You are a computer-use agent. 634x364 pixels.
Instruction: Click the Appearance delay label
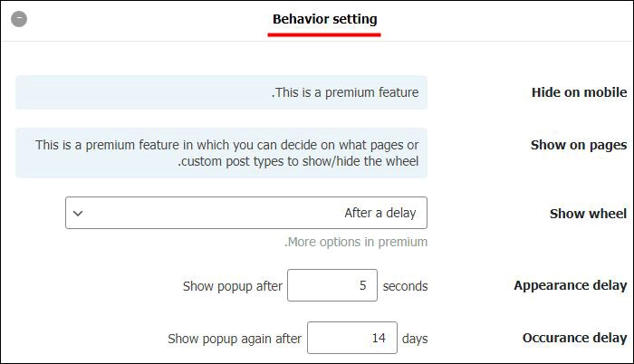(x=571, y=285)
